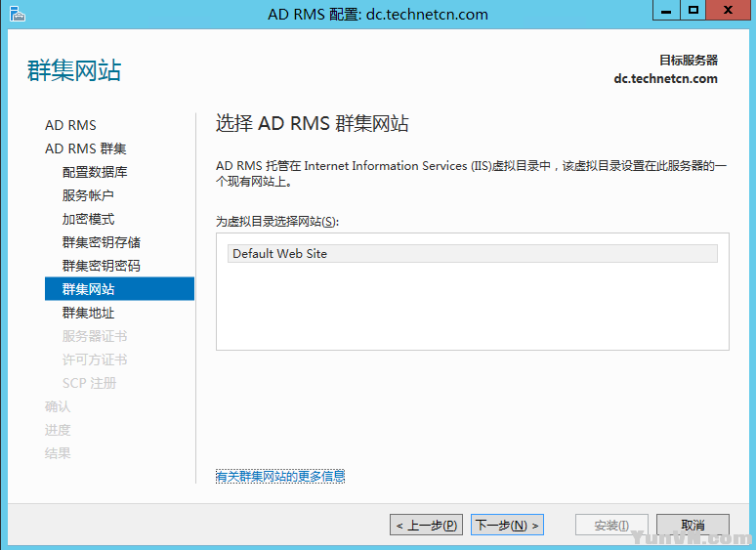Click the 下一步(N) next button
This screenshot has height=550, width=756.
tap(507, 525)
